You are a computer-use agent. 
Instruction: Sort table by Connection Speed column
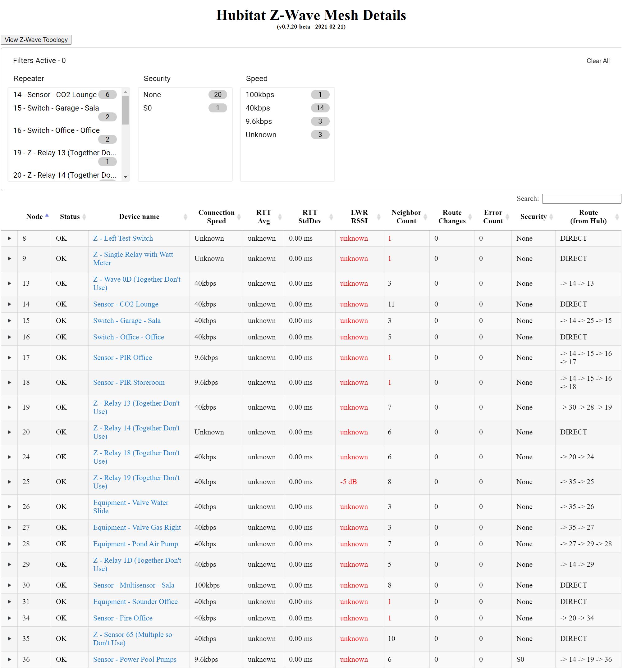point(216,216)
